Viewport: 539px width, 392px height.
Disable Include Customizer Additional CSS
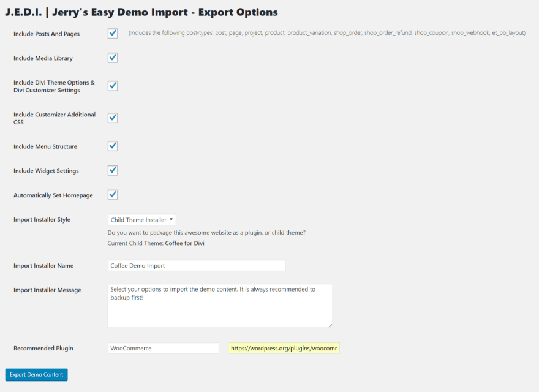point(113,118)
